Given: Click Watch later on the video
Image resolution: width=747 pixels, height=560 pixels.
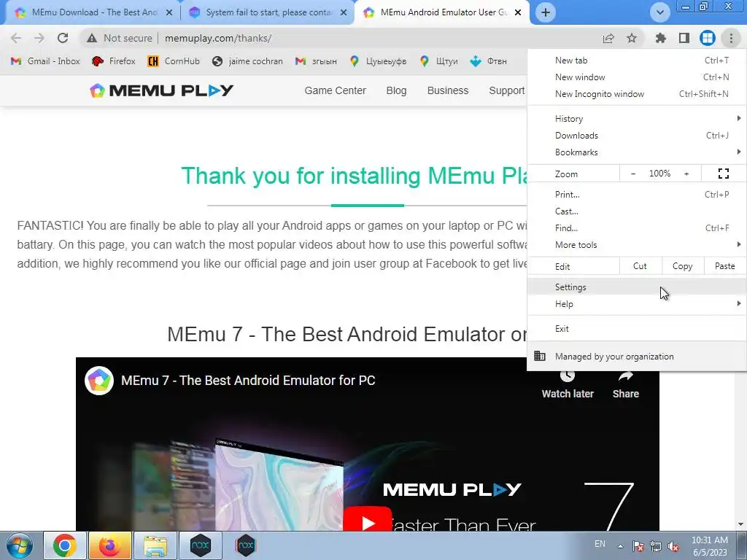Looking at the screenshot, I should pos(568,385).
